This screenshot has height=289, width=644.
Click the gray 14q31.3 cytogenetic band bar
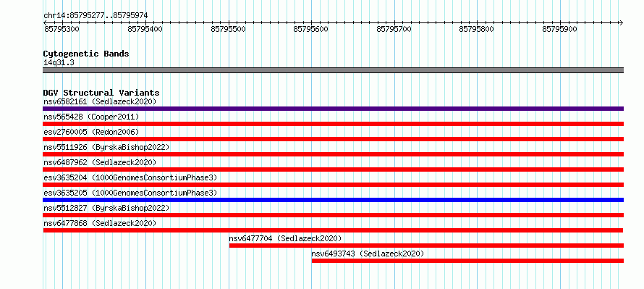pyautogui.click(x=333, y=70)
